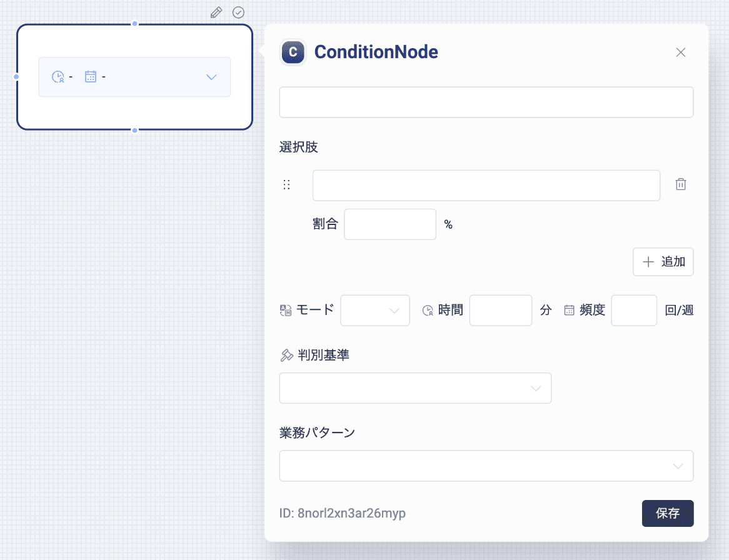
Task: Click the clock icon next to 時間
Action: [428, 311]
